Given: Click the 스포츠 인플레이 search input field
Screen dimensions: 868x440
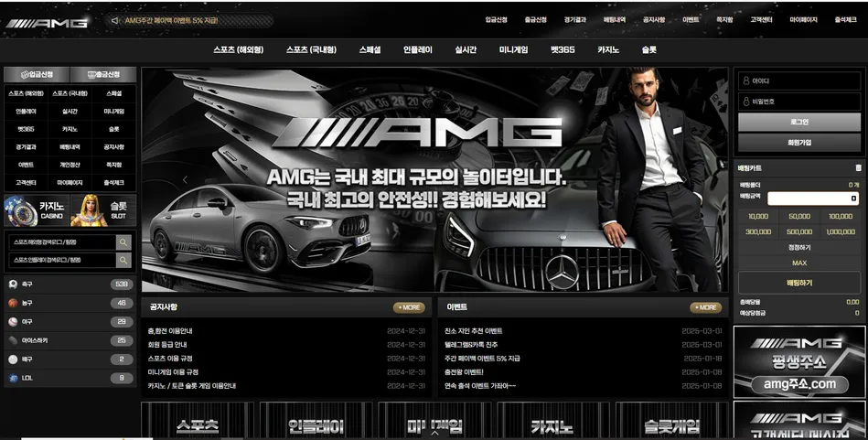Looking at the screenshot, I should click(x=62, y=260).
